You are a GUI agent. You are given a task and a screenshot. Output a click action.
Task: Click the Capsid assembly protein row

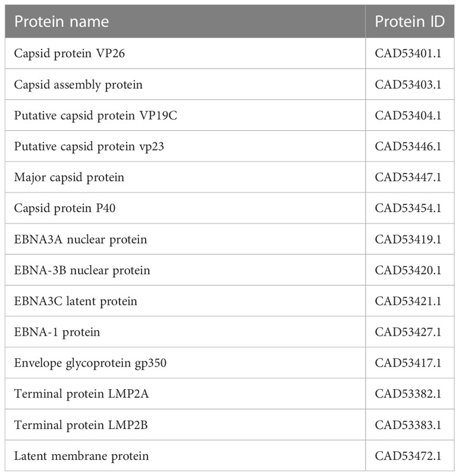tap(229, 84)
